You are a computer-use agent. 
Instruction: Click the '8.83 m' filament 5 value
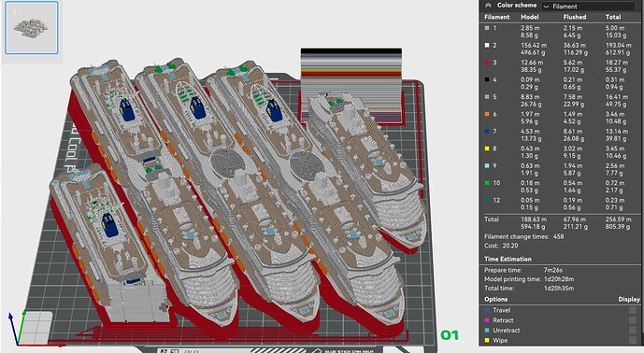pos(530,97)
